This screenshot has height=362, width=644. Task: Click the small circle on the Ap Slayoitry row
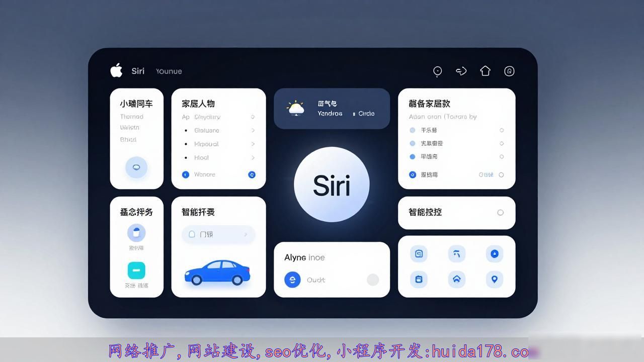253,117
